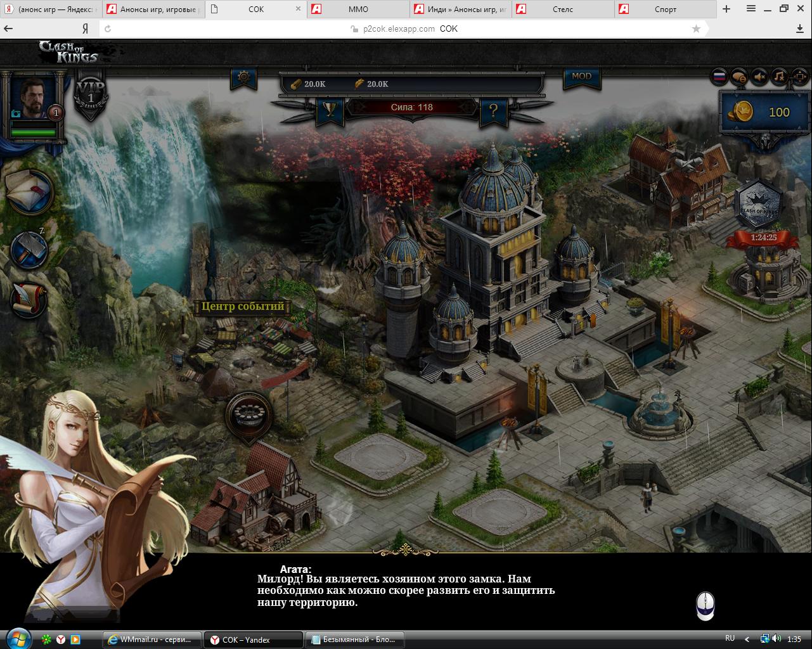Click the round arena icon marker

[248, 415]
